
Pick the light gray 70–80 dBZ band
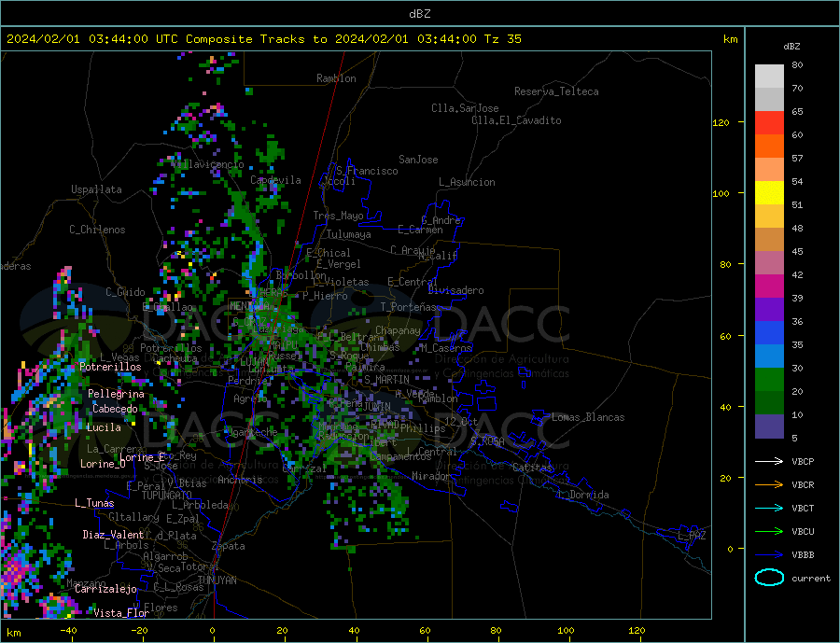coord(769,77)
